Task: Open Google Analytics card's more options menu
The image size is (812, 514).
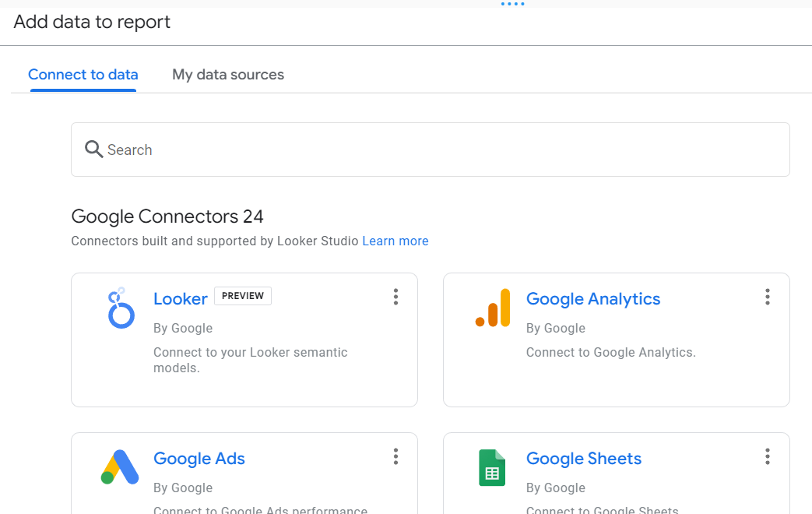Action: tap(768, 297)
